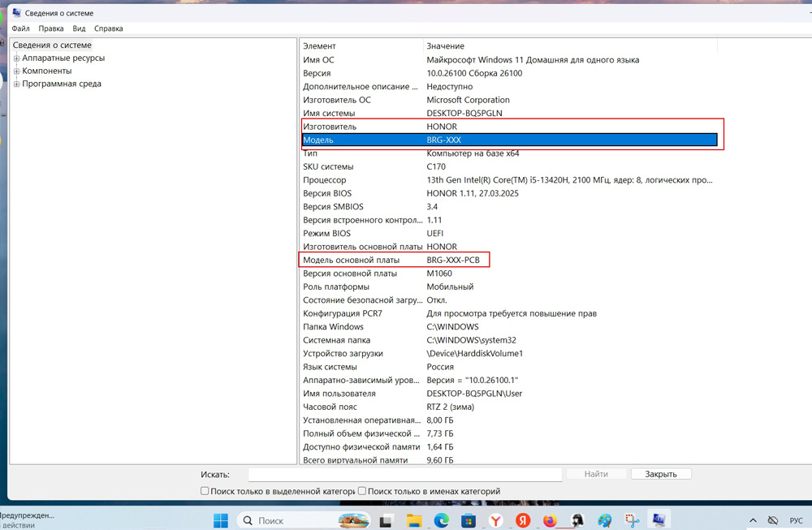Viewport: 812px width, 530px height.
Task: Select 'Аппаратные ресурсы' in the tree
Action: tap(63, 58)
